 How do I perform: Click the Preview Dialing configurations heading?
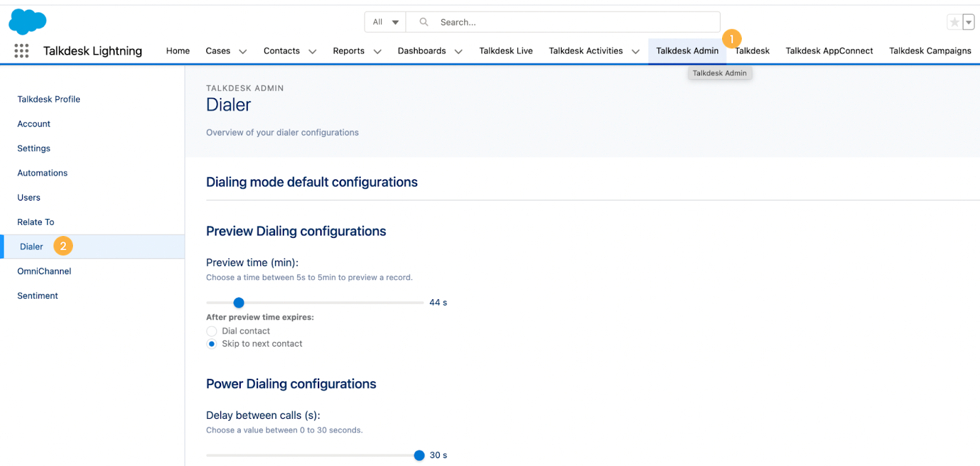(x=296, y=231)
